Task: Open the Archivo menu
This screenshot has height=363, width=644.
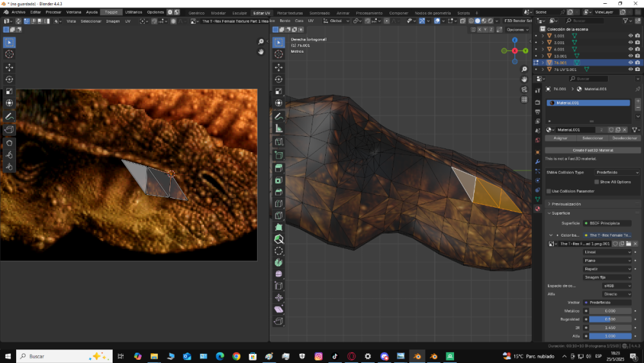Action: click(18, 12)
